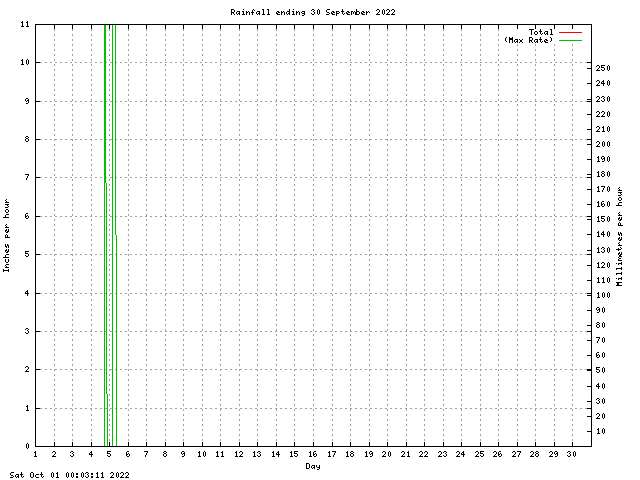Click the 'Day' x-axis label
640x480 pixels.
coord(313,466)
